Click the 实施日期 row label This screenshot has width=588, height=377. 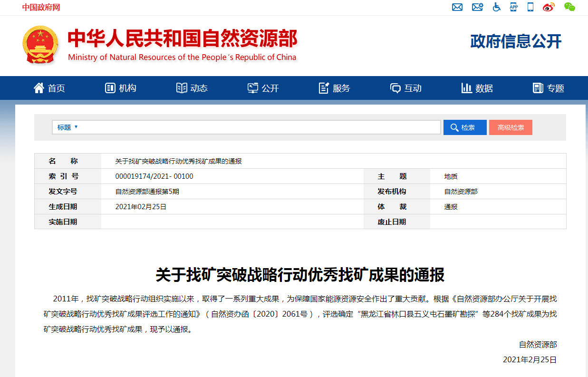63,222
